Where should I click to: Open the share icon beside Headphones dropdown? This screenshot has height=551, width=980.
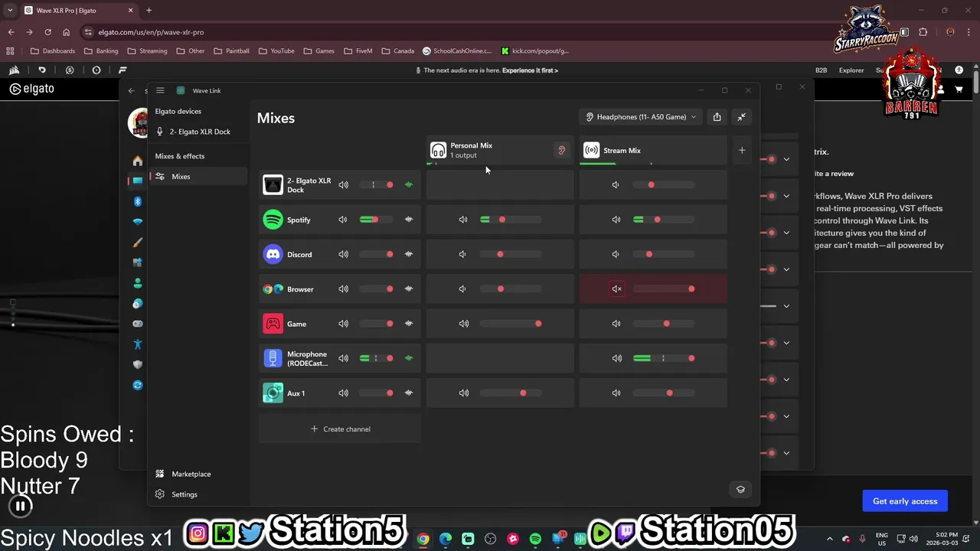[717, 117]
